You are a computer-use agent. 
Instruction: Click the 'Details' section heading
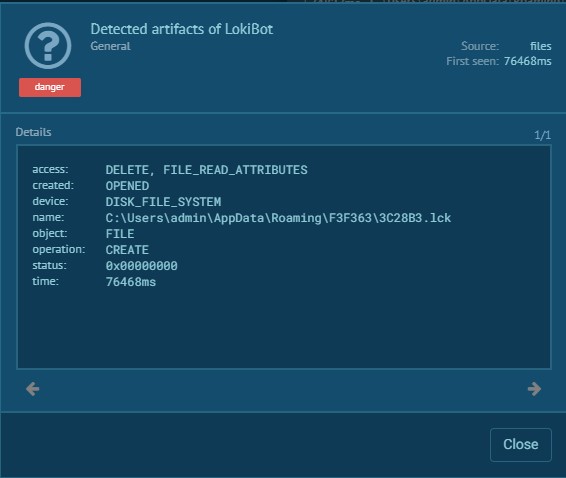pos(33,132)
